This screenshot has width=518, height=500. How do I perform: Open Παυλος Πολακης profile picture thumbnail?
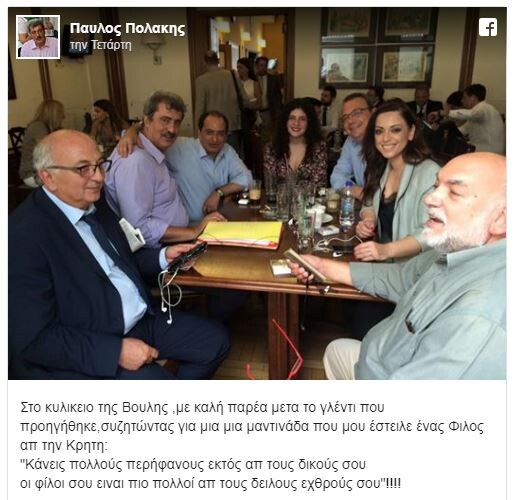(38, 37)
